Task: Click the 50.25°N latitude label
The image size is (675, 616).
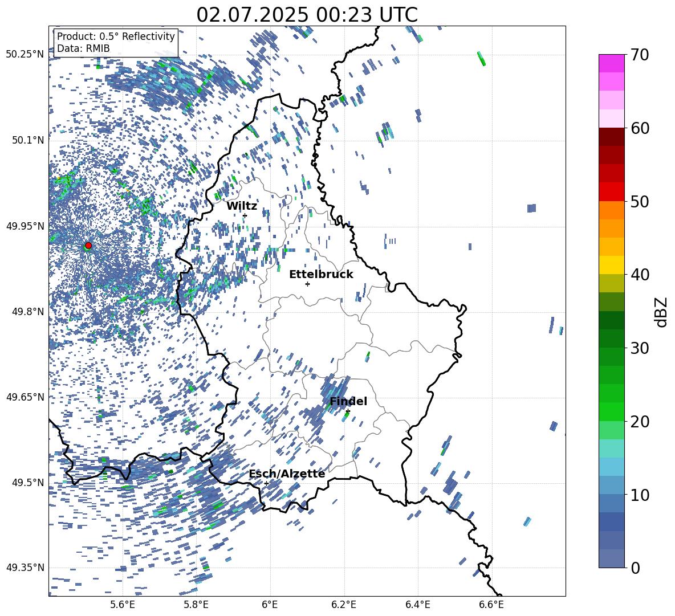Action: click(x=25, y=55)
